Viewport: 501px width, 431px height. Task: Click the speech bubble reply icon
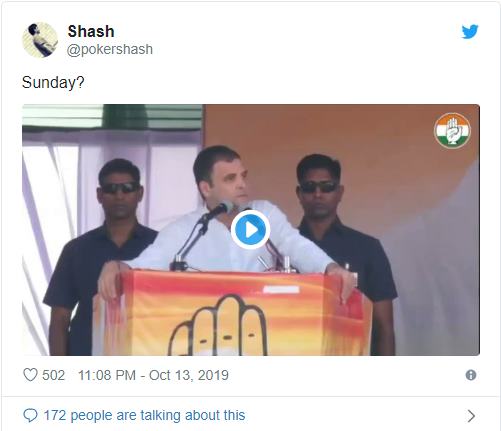[x=30, y=415]
